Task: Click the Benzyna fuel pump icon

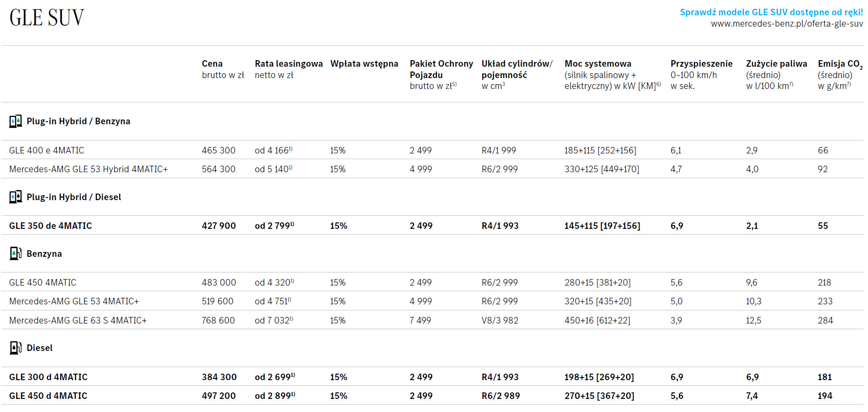Action: [x=15, y=254]
